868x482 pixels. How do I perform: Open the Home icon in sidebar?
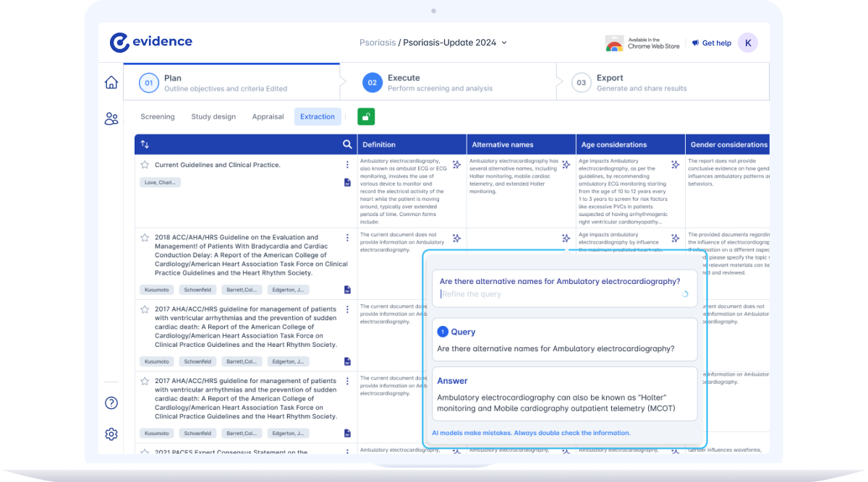pos(111,82)
